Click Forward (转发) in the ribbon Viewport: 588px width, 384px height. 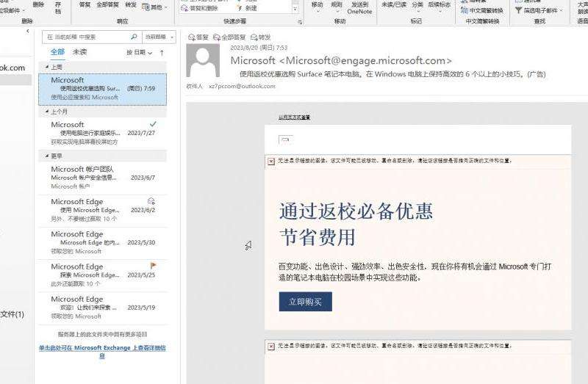131,5
